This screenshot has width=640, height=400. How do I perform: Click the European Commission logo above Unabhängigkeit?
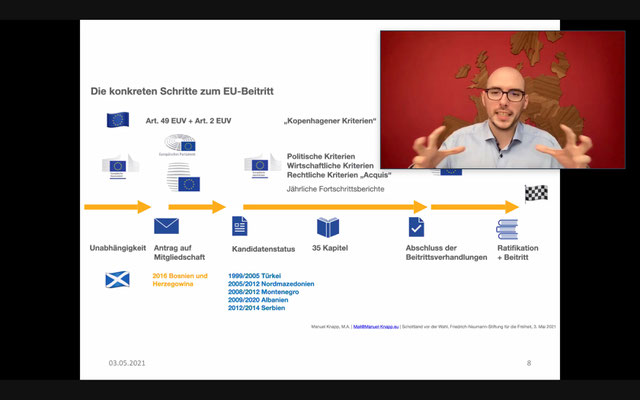tap(120, 167)
